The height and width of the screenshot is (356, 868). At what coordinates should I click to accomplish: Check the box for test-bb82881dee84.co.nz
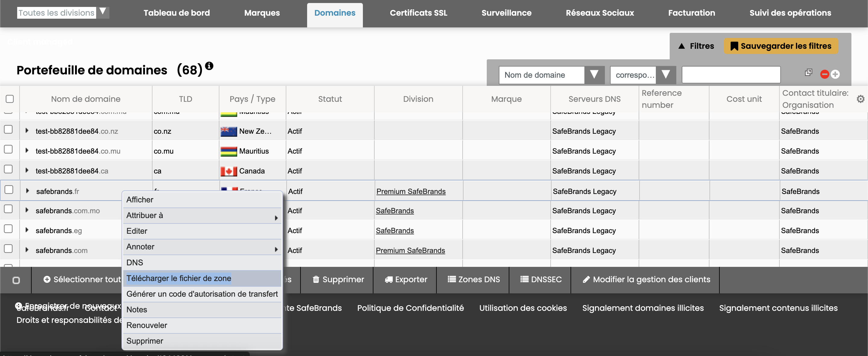pyautogui.click(x=8, y=129)
